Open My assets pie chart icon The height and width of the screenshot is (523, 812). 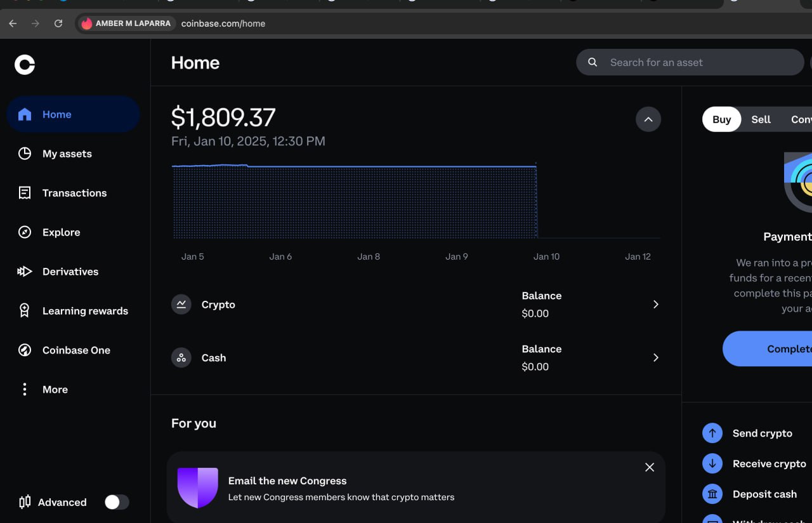pyautogui.click(x=25, y=154)
